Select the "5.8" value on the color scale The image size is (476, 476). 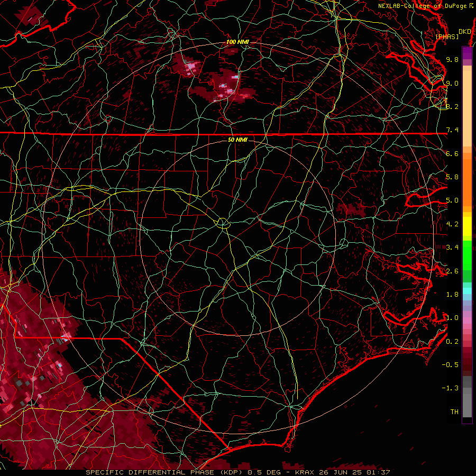pyautogui.click(x=452, y=177)
